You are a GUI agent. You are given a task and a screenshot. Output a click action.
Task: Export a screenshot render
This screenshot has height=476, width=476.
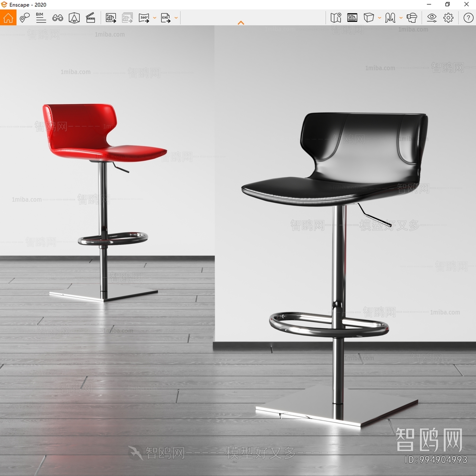tap(111, 18)
